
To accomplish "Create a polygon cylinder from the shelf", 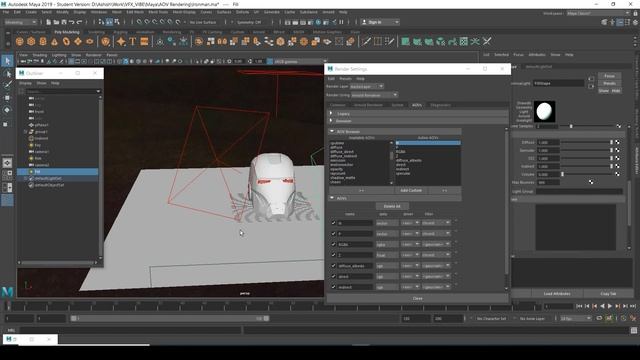I will (43, 41).
